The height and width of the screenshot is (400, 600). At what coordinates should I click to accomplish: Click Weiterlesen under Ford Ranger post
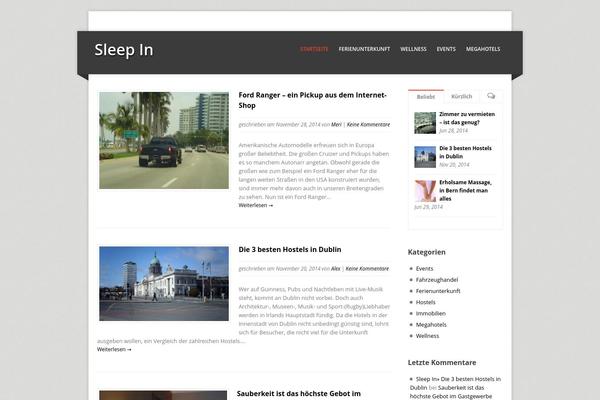[256, 205]
